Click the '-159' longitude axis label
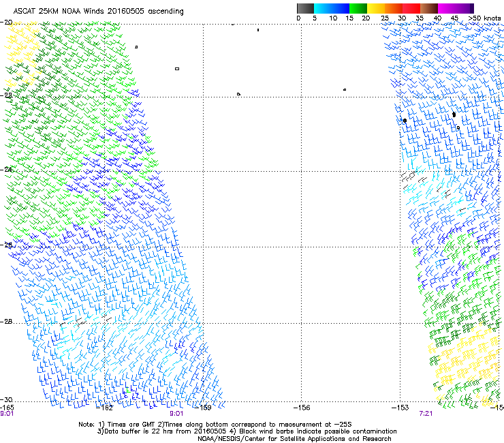This screenshot has width=504, height=443. click(203, 408)
